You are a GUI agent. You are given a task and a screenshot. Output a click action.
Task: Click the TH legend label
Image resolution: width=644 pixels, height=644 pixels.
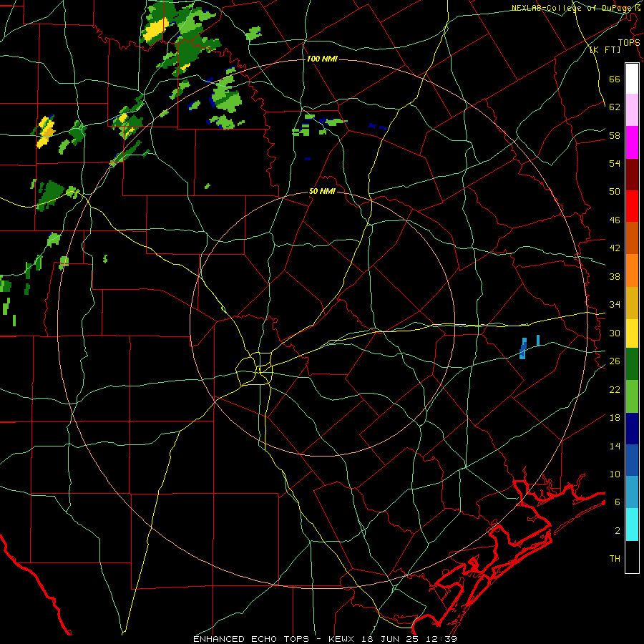pyautogui.click(x=615, y=559)
